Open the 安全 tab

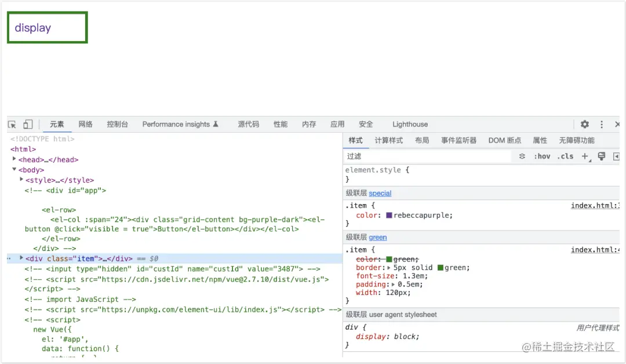[366, 124]
